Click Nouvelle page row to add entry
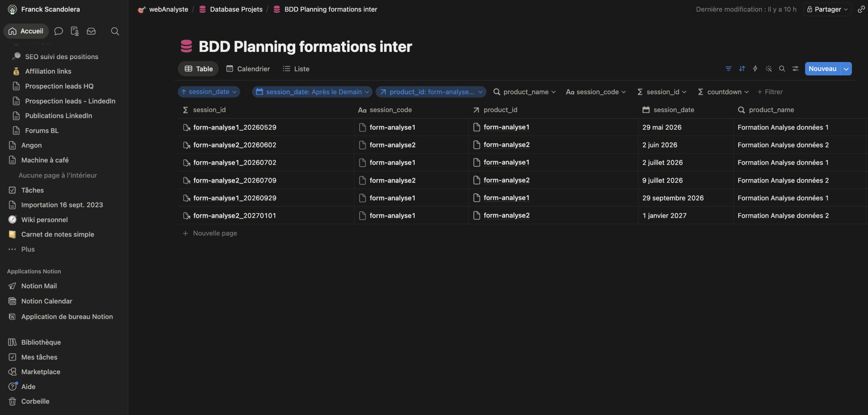 [x=215, y=233]
